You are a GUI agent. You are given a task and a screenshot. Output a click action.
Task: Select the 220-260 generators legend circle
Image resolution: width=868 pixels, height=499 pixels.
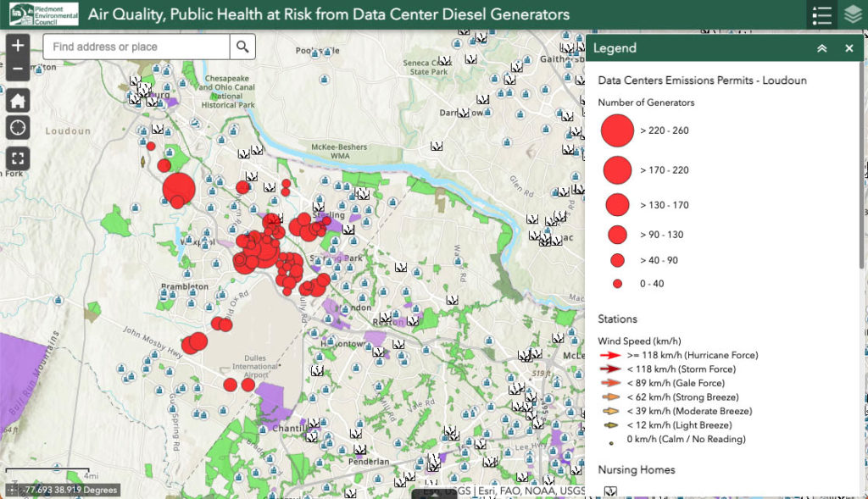(x=616, y=132)
